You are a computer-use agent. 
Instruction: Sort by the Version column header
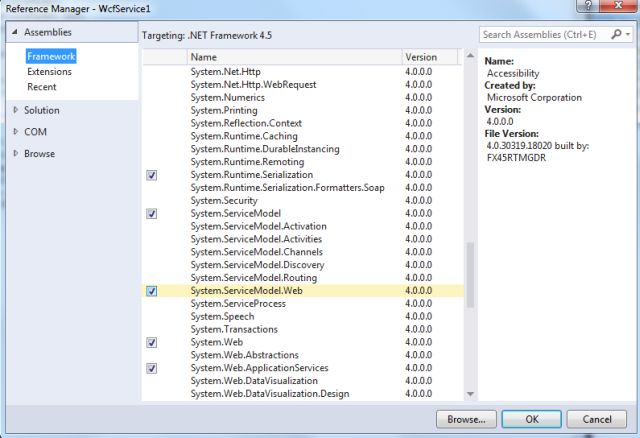tap(430, 57)
